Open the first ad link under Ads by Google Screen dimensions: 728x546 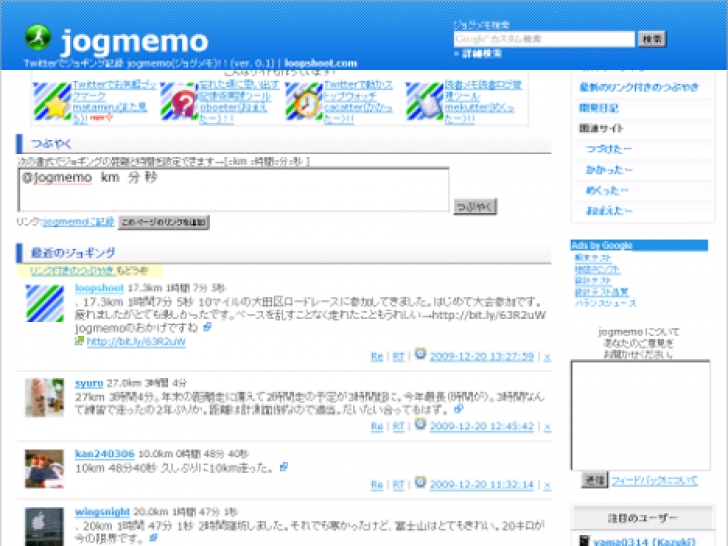(x=593, y=258)
